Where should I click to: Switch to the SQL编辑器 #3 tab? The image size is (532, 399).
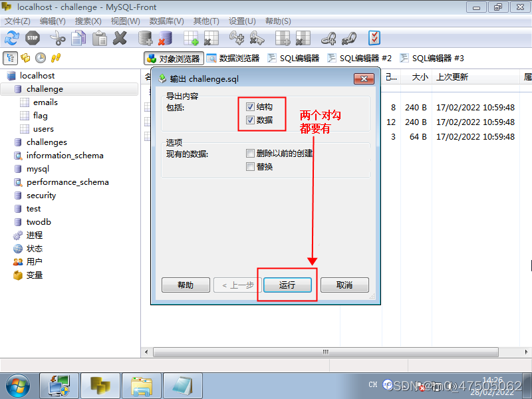432,59
